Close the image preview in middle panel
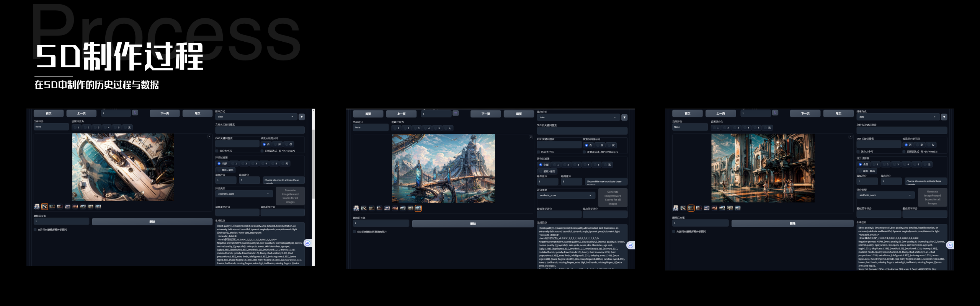980x306 pixels. point(531,137)
